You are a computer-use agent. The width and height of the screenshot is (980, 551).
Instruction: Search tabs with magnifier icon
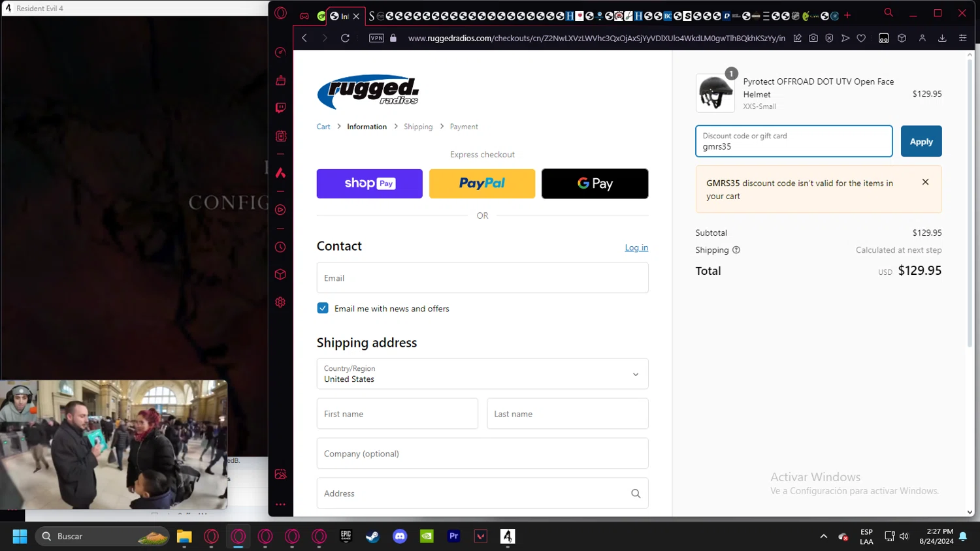coord(889,12)
